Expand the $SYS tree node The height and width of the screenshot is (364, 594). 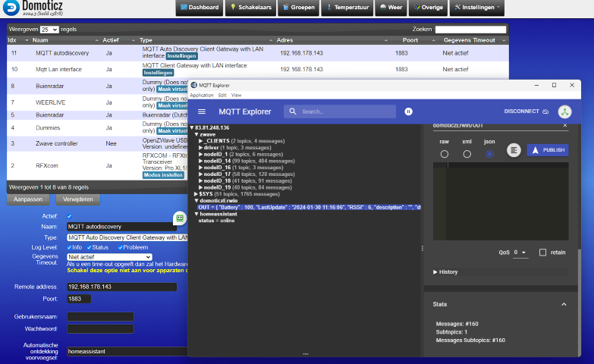click(x=196, y=194)
